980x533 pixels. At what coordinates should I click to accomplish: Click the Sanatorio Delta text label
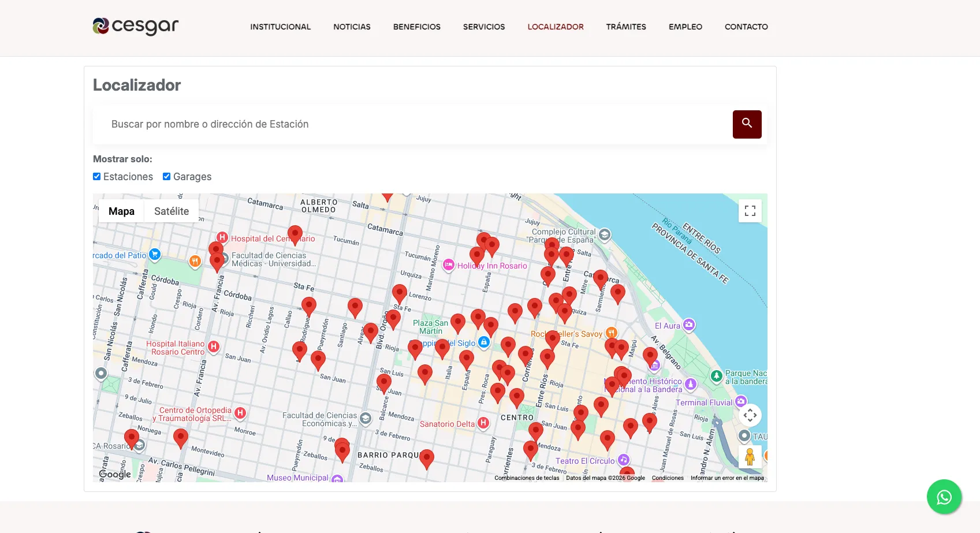(x=447, y=424)
